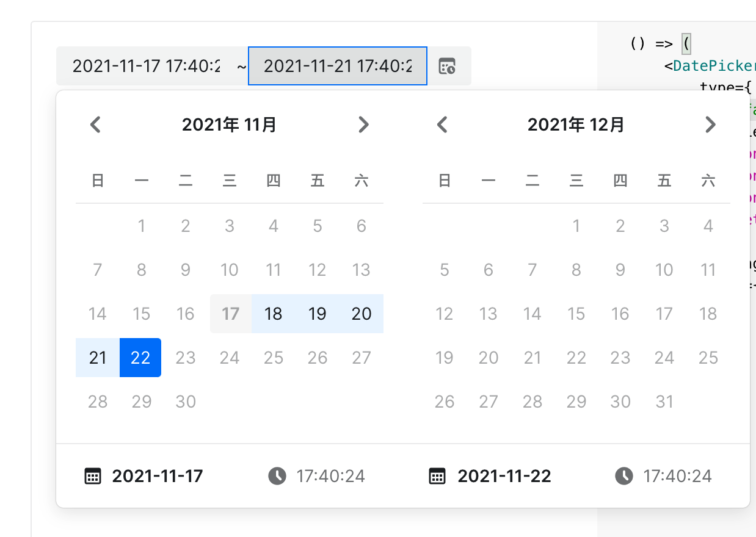Screen dimensions: 756x537
Task: Click the start date input showing 2021-11-17
Action: coord(147,66)
